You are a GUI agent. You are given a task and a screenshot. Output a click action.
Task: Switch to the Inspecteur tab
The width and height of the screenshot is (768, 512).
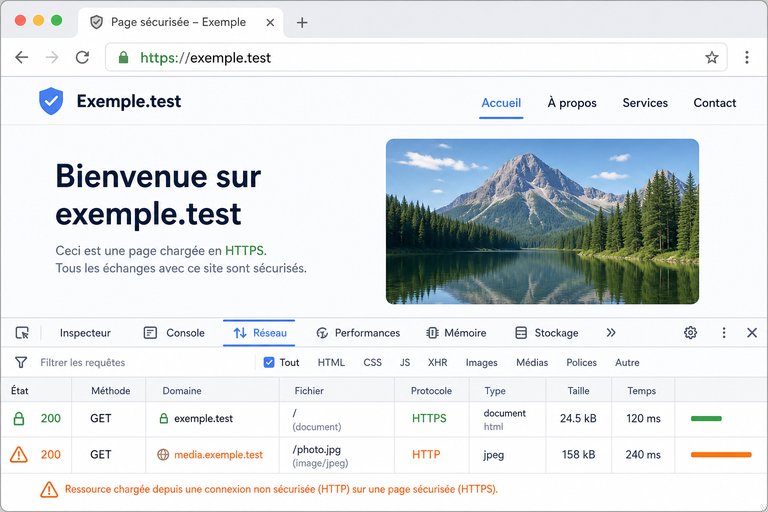(x=85, y=333)
